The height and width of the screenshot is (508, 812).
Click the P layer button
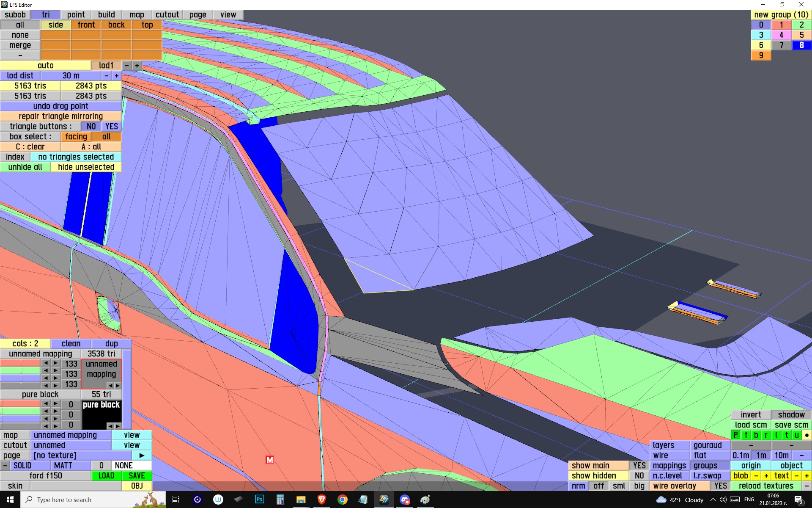[x=735, y=435]
